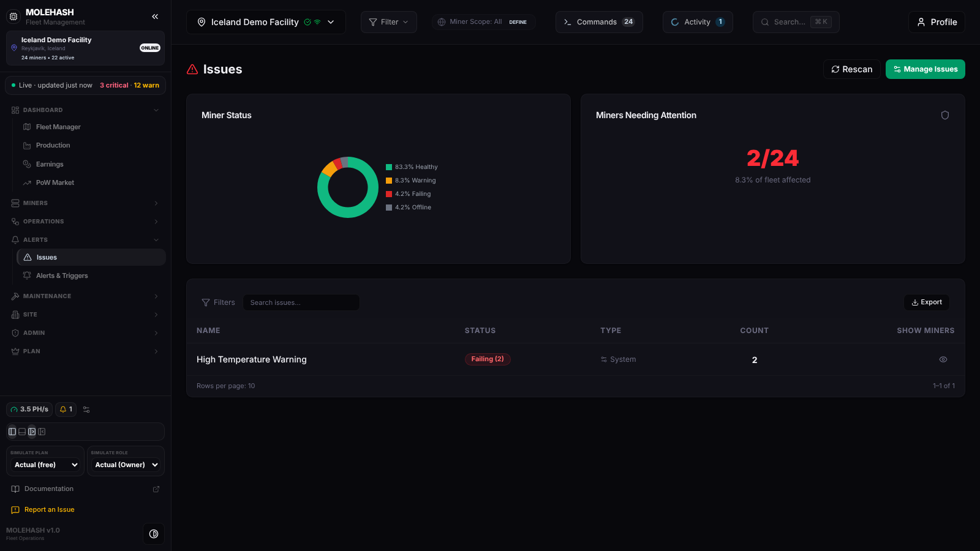Click the Search issues input field
Viewport: 980px width, 551px height.
[x=301, y=302]
